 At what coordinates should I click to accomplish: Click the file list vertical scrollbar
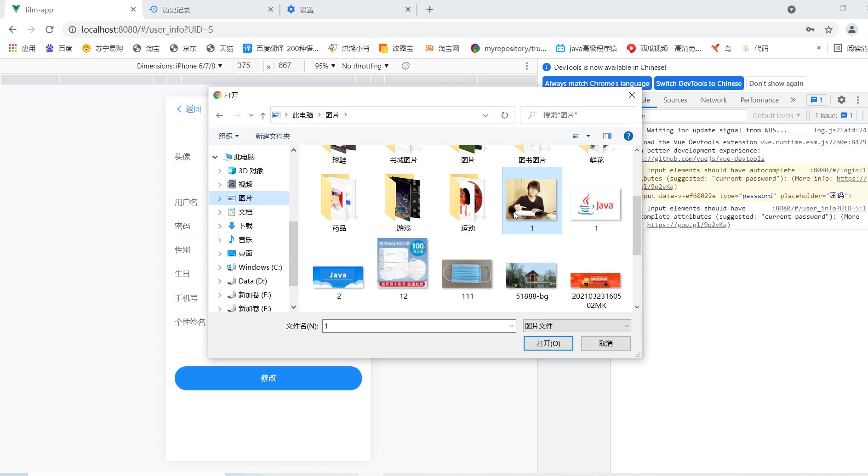pyautogui.click(x=637, y=225)
